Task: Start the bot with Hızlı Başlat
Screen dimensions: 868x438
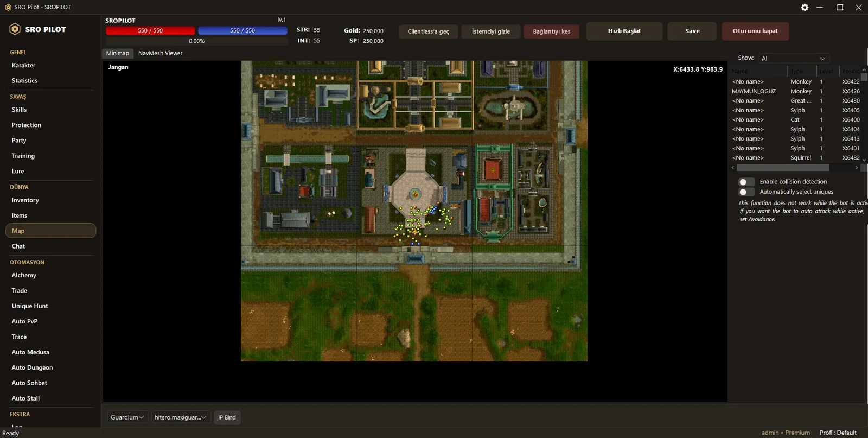Action: (x=624, y=31)
